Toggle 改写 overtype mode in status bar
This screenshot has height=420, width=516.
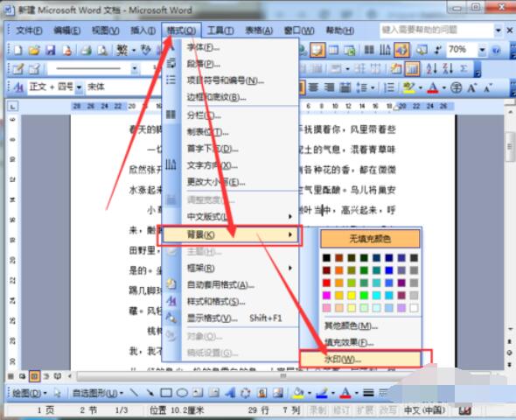click(x=388, y=409)
